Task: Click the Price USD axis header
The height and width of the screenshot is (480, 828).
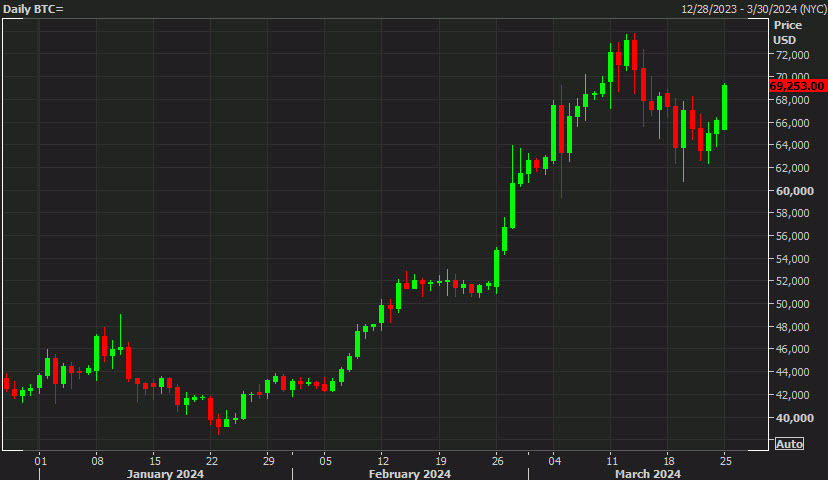Action: tap(787, 32)
